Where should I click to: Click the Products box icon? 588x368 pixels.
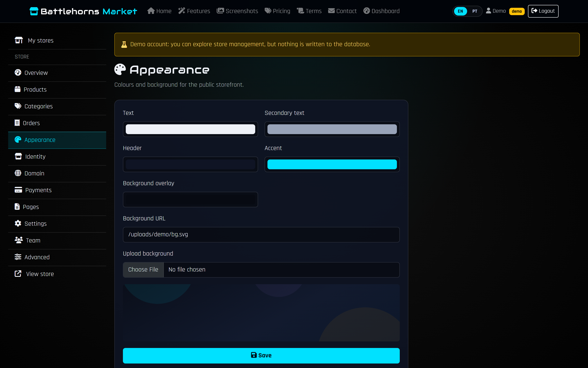click(18, 89)
